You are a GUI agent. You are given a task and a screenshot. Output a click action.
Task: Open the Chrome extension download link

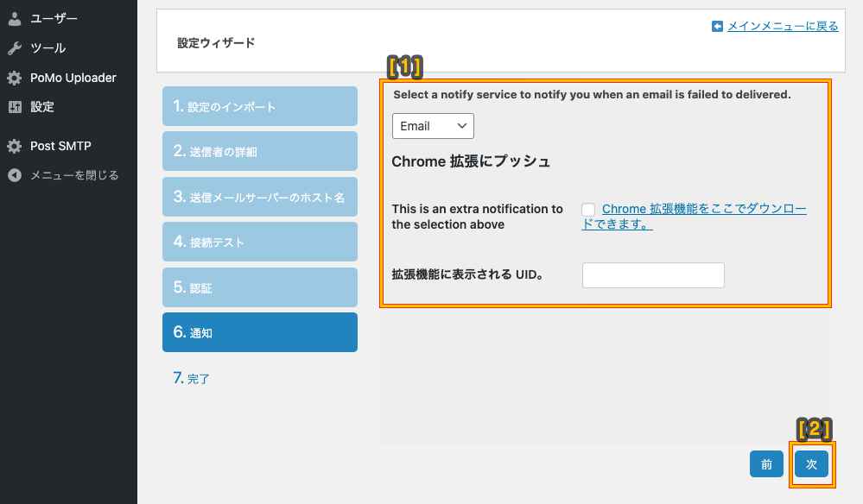[x=695, y=217]
